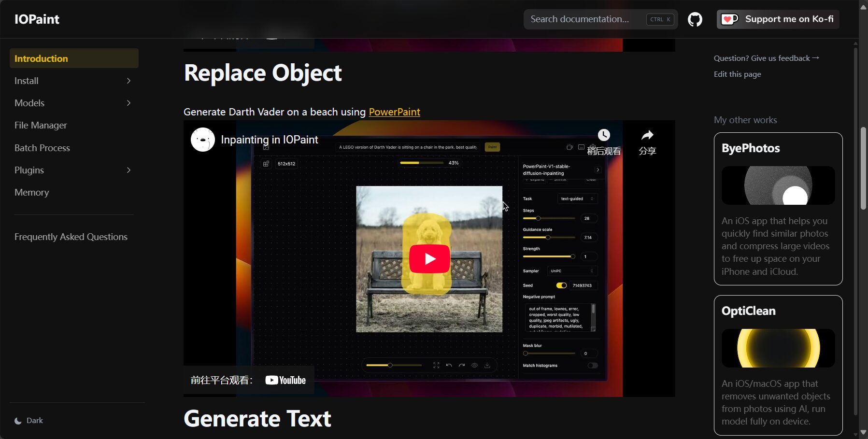
Task: Toggle the Dark theme moon icon
Action: (x=18, y=421)
